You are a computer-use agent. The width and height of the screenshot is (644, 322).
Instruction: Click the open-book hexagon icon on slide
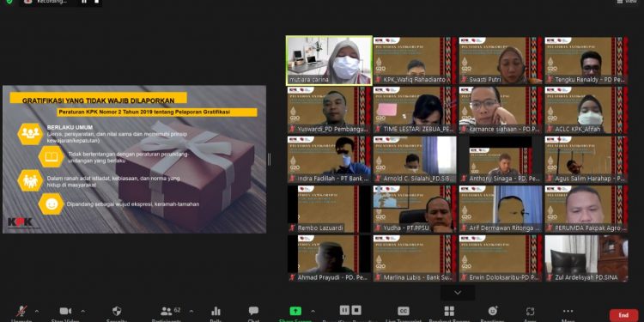[52, 157]
